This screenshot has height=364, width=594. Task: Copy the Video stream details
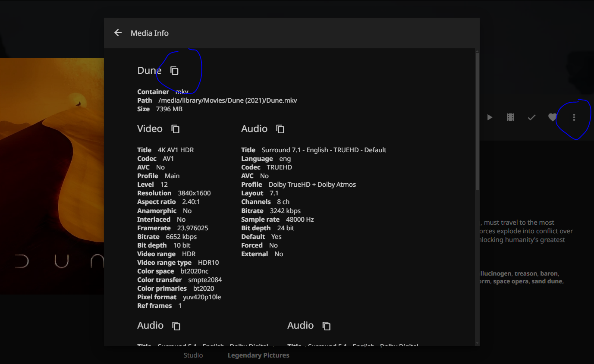[x=176, y=129]
